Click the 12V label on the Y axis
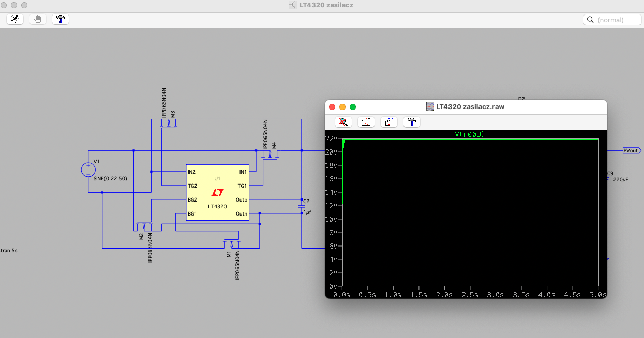The height and width of the screenshot is (338, 644). coord(332,206)
